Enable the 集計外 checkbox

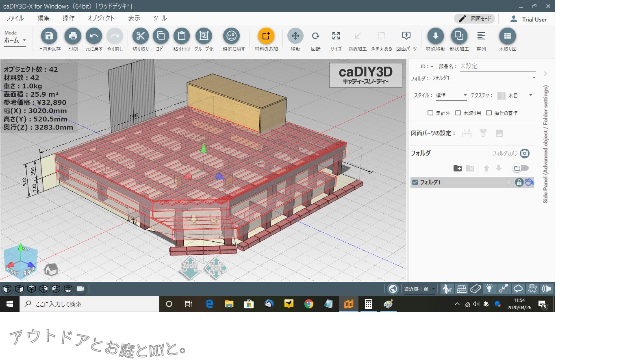pyautogui.click(x=430, y=113)
